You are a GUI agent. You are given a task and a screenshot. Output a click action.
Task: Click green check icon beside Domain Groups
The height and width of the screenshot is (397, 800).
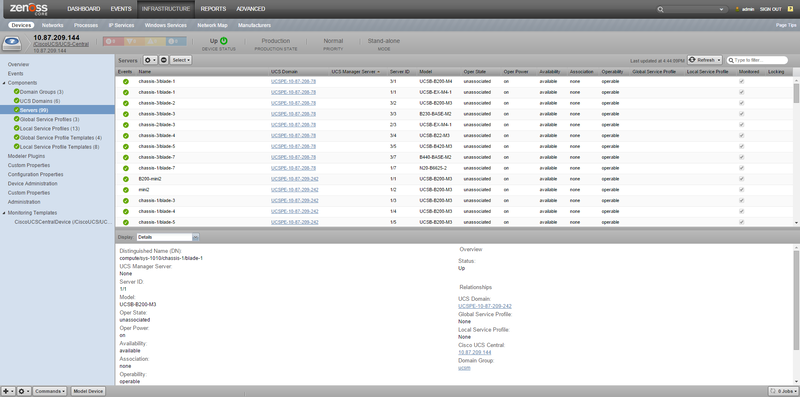(17, 92)
